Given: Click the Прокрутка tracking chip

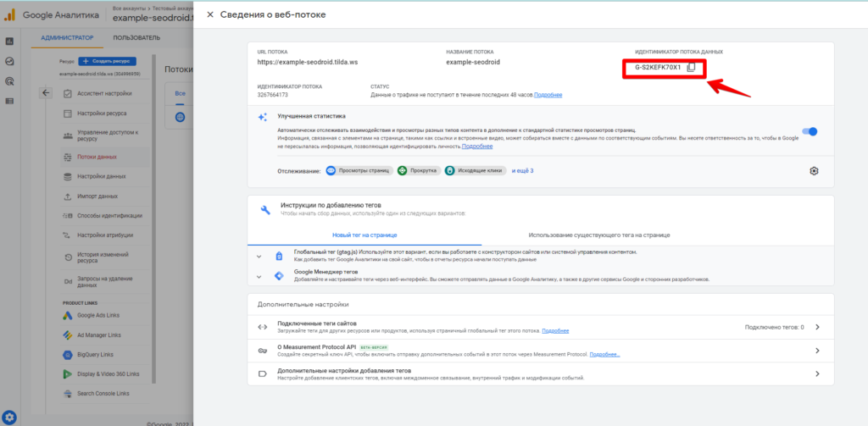Looking at the screenshot, I should point(419,171).
